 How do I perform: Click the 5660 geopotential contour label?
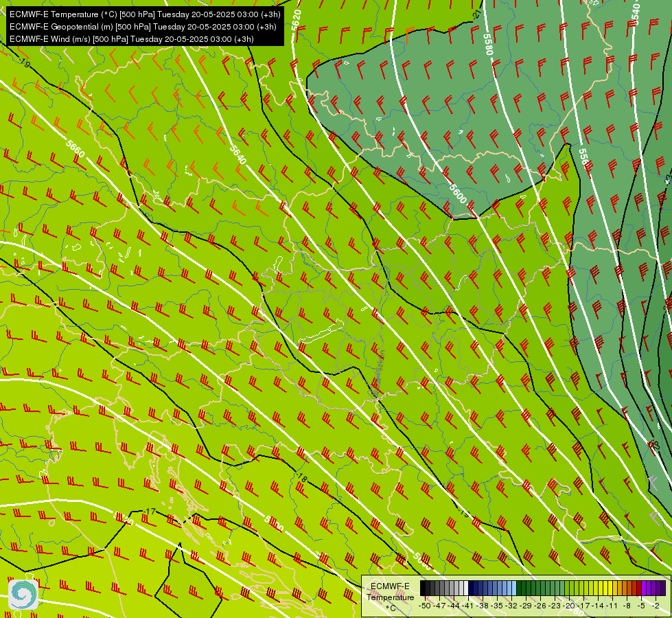pos(76,148)
